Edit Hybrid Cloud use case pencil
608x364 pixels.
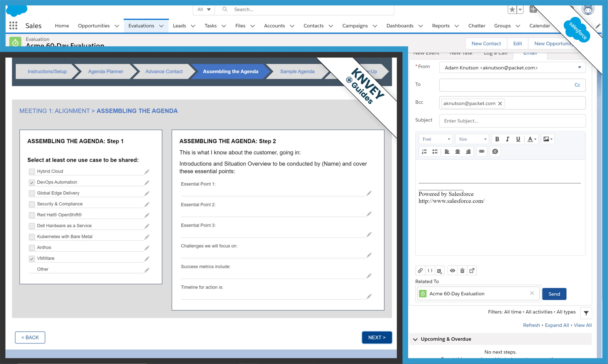[147, 172]
